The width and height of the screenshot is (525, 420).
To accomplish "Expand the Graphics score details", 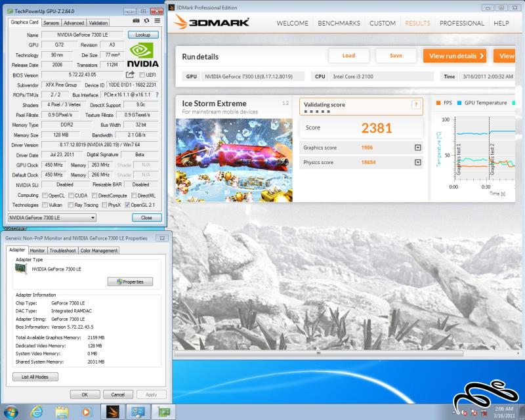I will click(x=417, y=148).
